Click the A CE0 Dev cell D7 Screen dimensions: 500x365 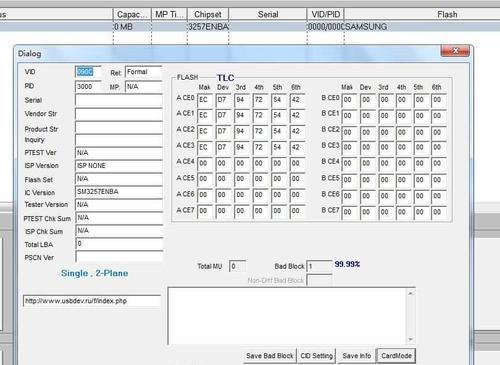point(223,100)
